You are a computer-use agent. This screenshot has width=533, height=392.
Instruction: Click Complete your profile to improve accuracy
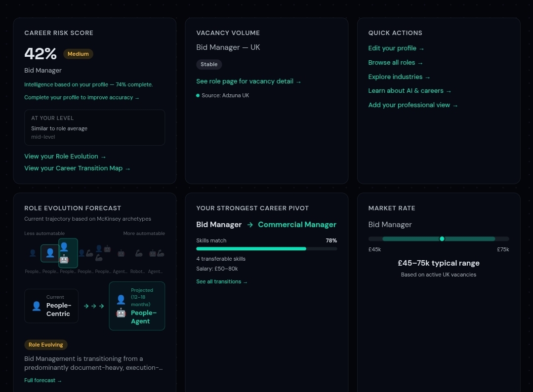pyautogui.click(x=82, y=97)
